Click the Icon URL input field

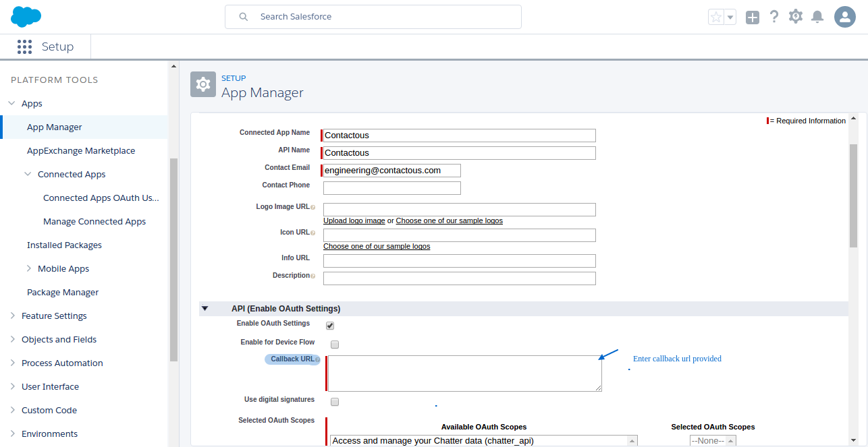460,235
